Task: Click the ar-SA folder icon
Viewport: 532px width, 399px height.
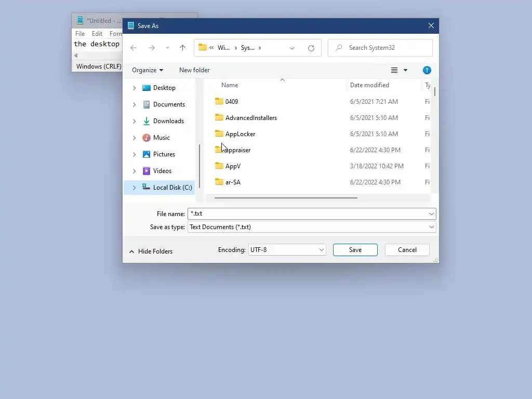Action: pos(219,181)
